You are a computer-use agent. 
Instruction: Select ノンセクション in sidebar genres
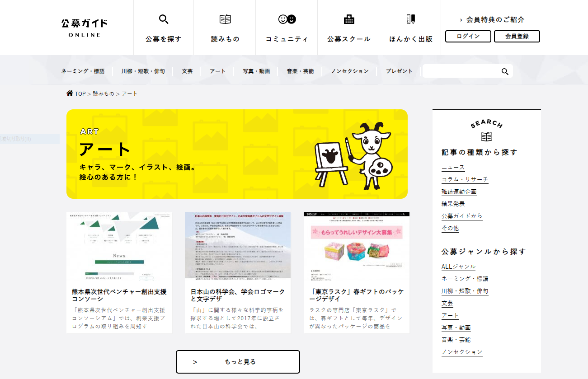[x=462, y=352]
